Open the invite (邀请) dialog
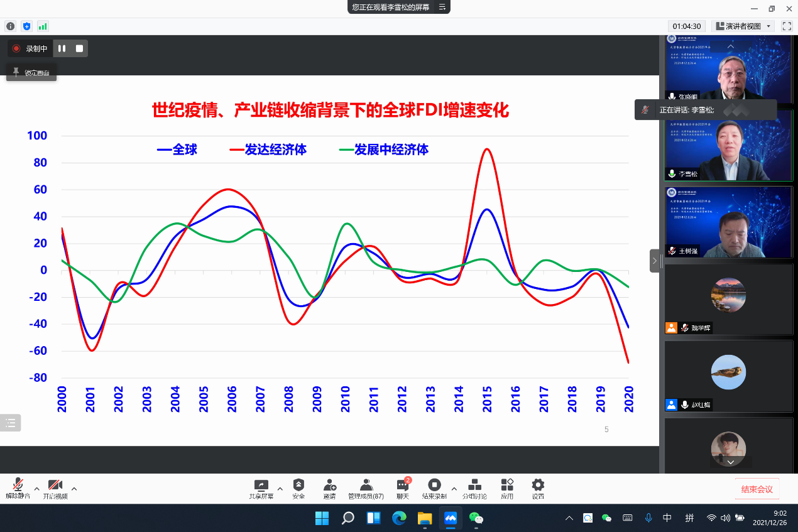 click(329, 488)
